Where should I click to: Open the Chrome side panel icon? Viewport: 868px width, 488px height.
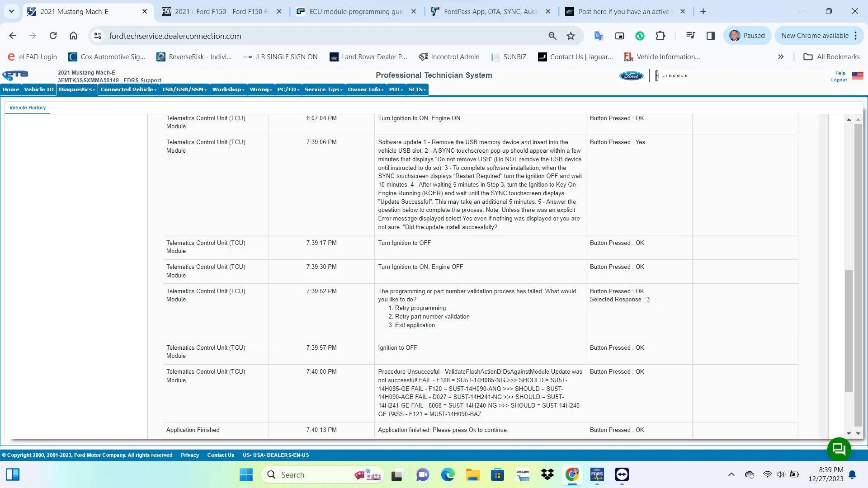coord(711,36)
